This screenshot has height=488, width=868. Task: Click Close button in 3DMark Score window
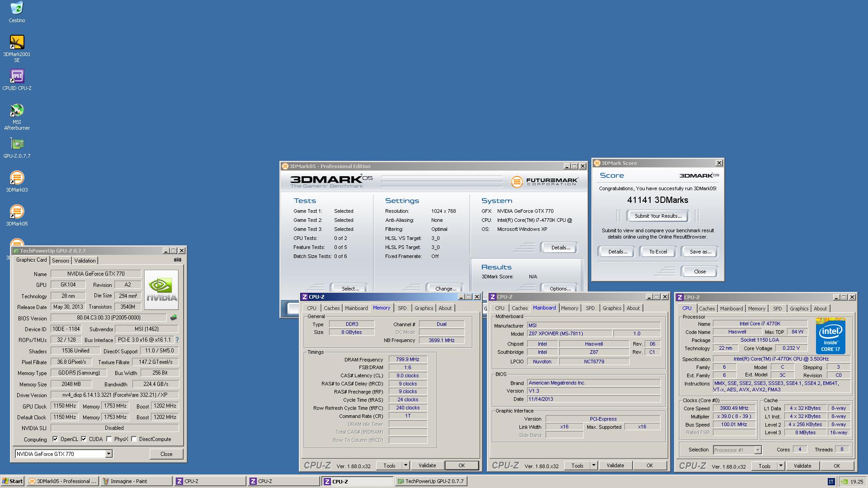click(699, 272)
